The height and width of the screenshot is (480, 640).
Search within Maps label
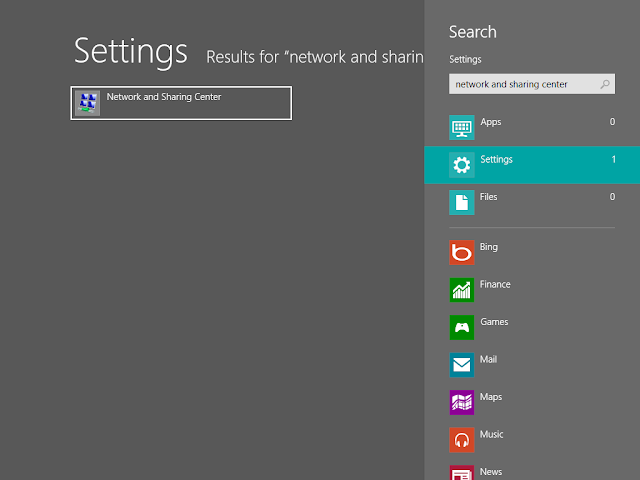[491, 397]
